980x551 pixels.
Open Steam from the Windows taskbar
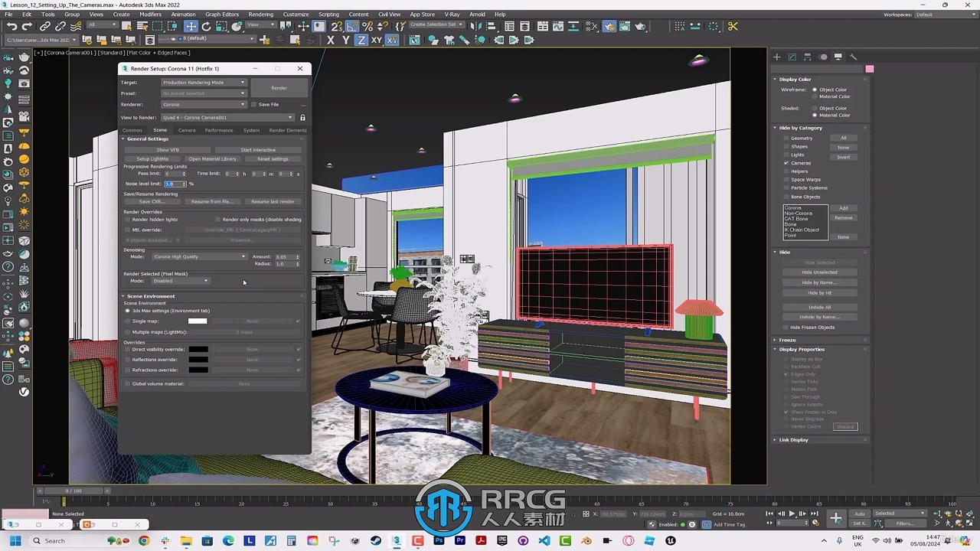(x=376, y=540)
